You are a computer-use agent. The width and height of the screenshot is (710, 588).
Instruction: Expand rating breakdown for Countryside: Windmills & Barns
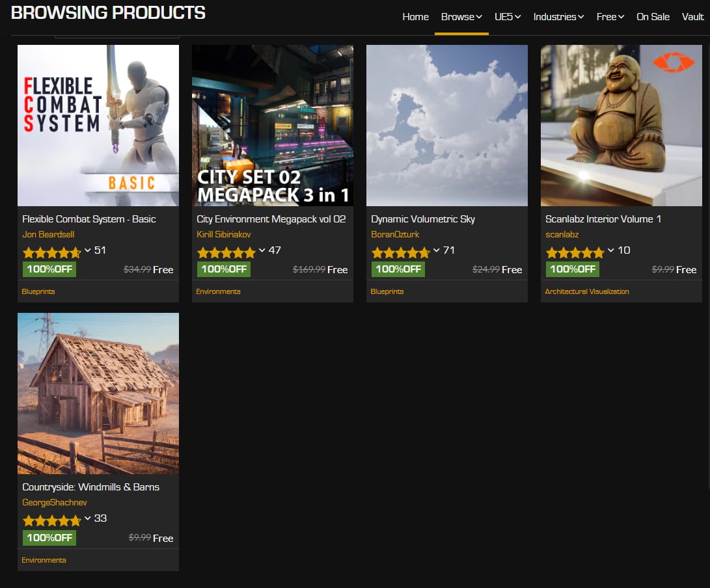(x=88, y=518)
